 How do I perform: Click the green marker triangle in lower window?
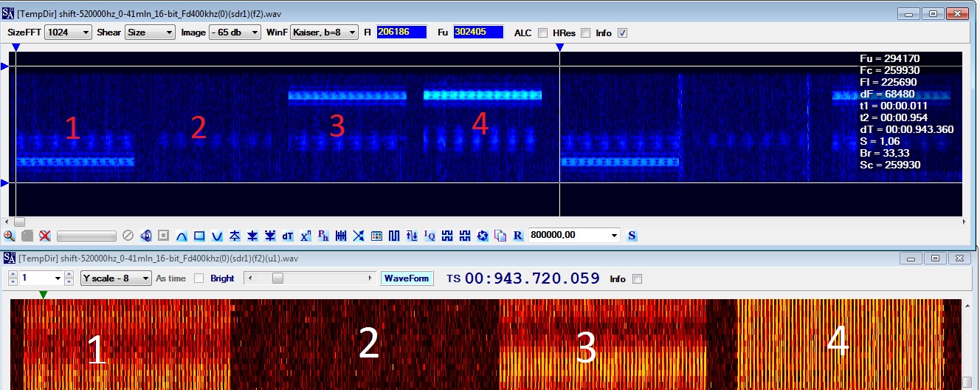pyautogui.click(x=44, y=295)
